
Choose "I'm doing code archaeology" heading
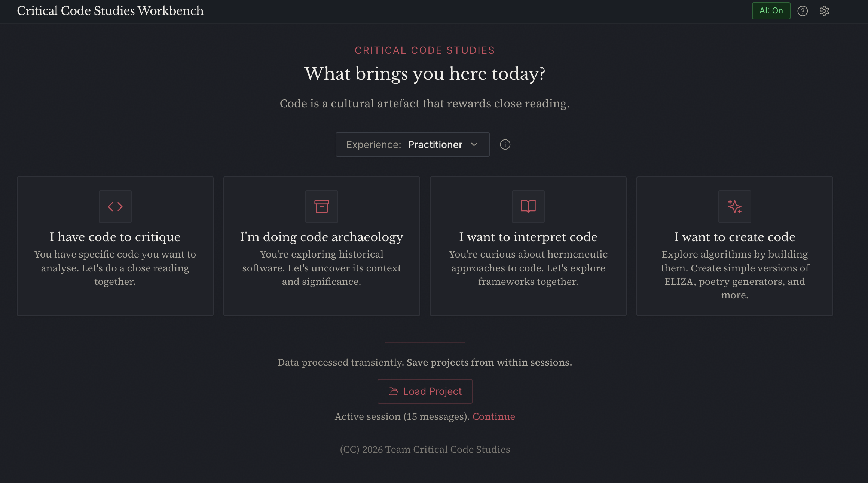pyautogui.click(x=322, y=237)
